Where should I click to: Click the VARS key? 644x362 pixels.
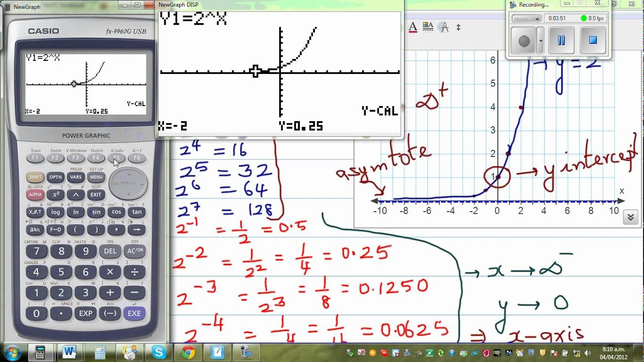click(x=75, y=177)
